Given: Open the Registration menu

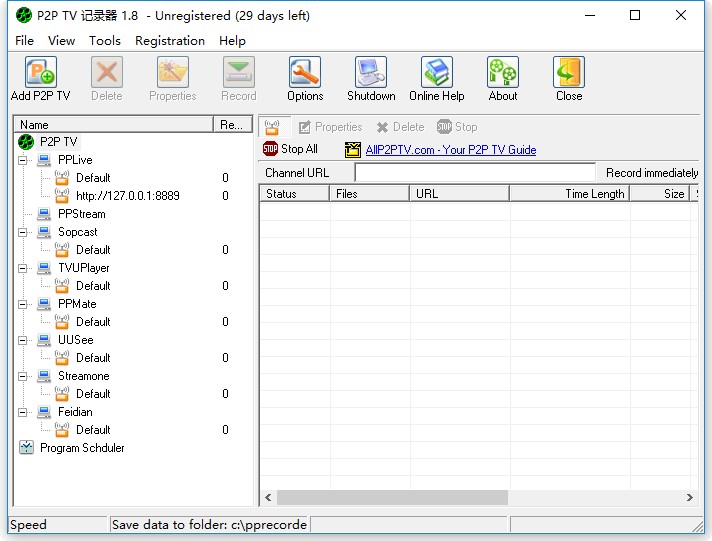Looking at the screenshot, I should coord(170,41).
